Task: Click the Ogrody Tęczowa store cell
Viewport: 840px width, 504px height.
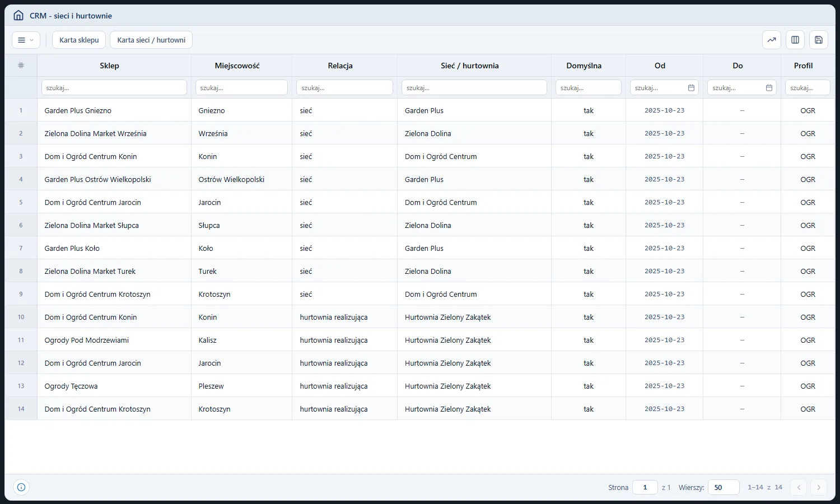Action: 114,386
